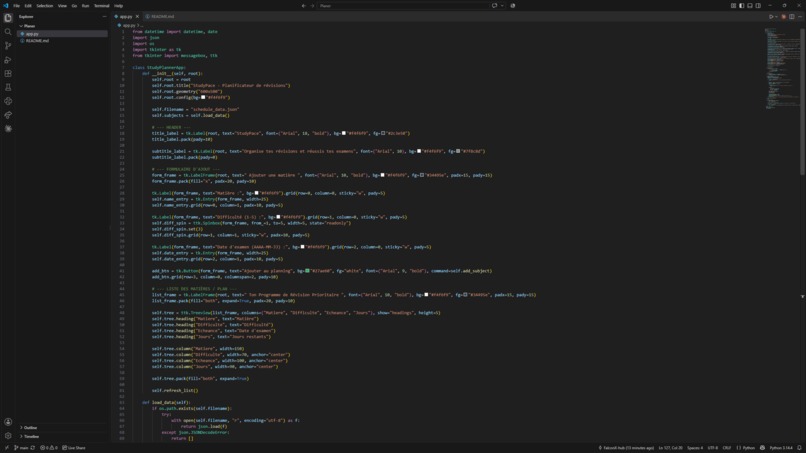Viewport: 806px width, 453px height.
Task: Open notifications bell in status bar
Action: [x=799, y=448]
